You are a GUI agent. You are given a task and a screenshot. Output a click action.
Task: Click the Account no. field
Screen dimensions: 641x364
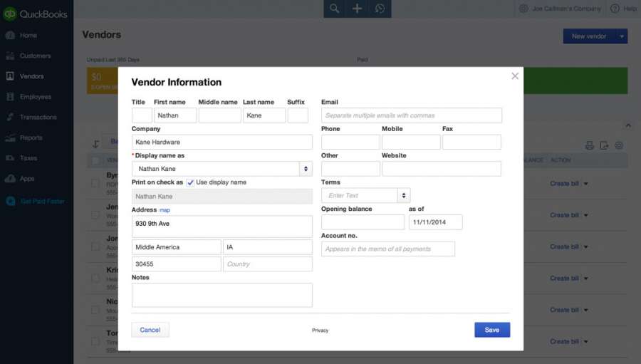coord(388,249)
